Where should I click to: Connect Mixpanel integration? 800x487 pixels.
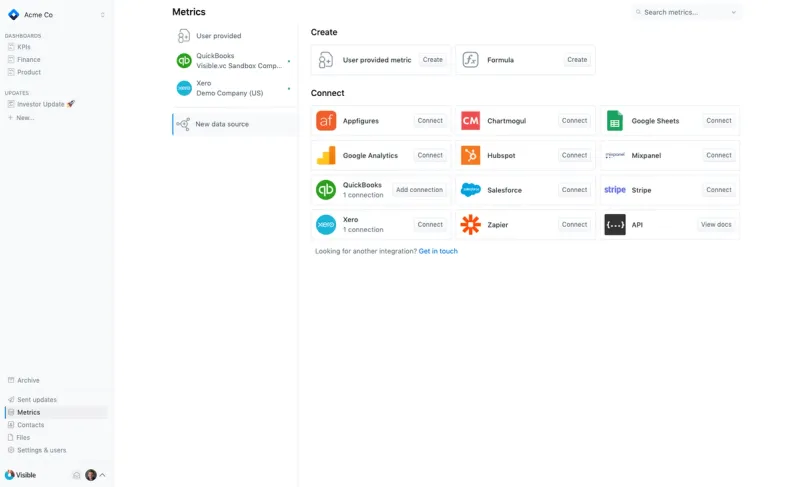(x=719, y=156)
